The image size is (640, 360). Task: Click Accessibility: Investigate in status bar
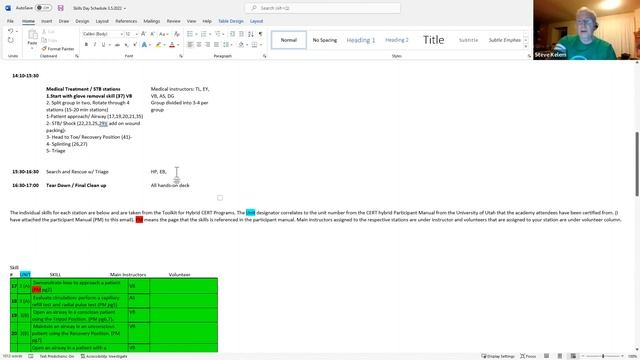click(104, 356)
